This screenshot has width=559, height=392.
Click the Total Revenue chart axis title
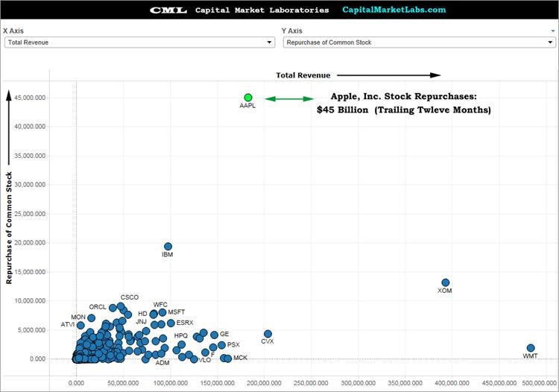point(303,75)
